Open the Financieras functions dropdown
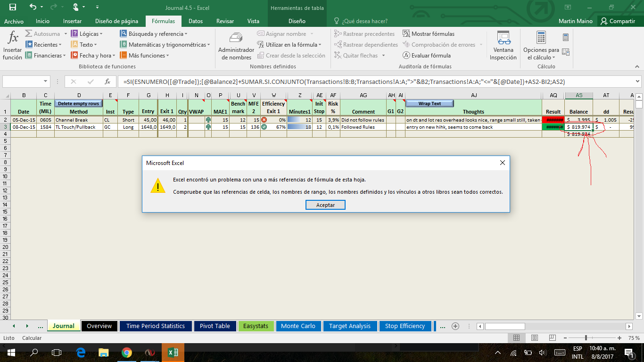The image size is (644, 362). [45, 56]
